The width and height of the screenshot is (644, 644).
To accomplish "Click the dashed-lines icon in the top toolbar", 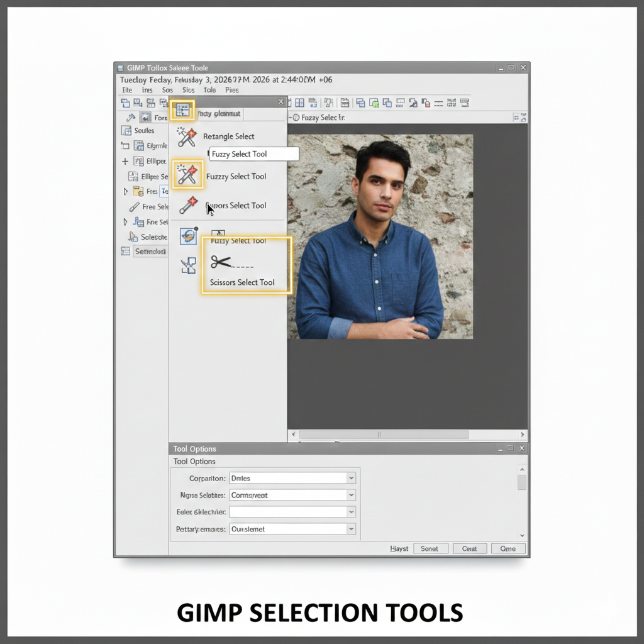I will pyautogui.click(x=438, y=103).
